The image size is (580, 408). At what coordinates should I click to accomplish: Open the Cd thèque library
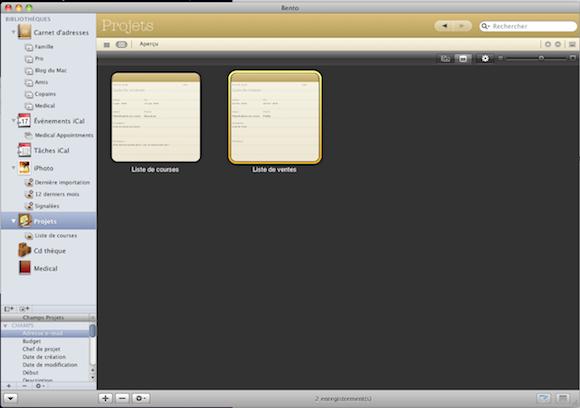[x=42, y=250]
